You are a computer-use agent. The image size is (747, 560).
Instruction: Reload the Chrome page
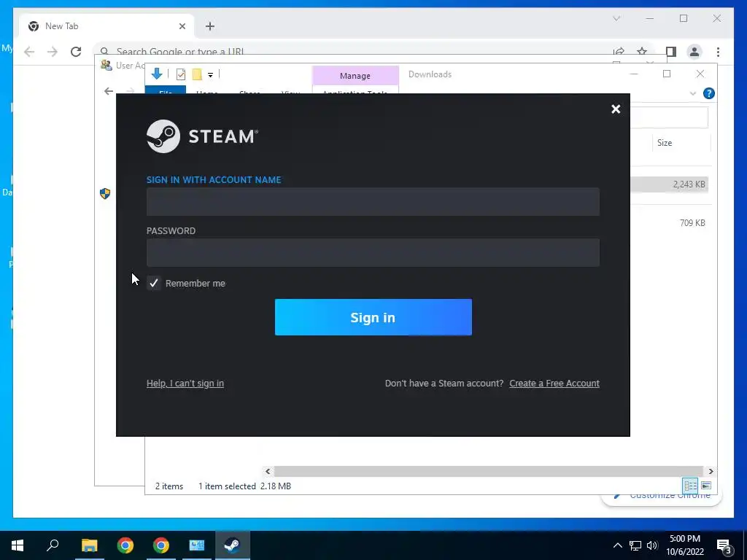click(x=76, y=52)
